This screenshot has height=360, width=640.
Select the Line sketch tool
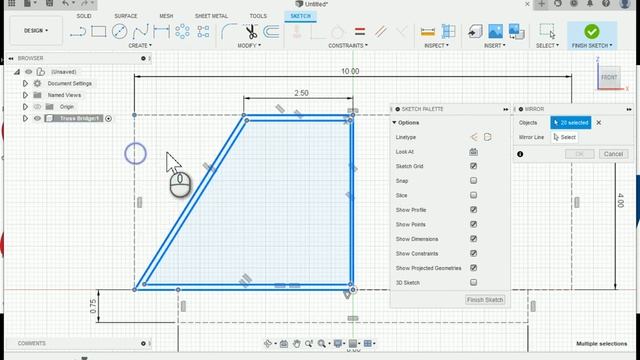(78, 31)
